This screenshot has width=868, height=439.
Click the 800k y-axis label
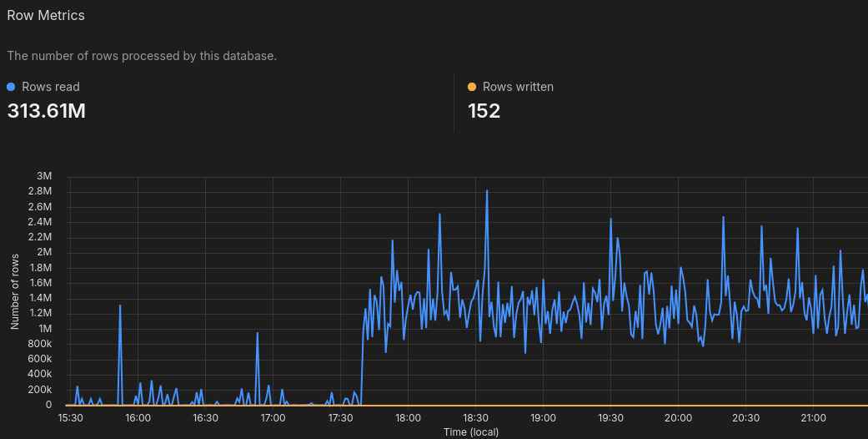pos(40,344)
